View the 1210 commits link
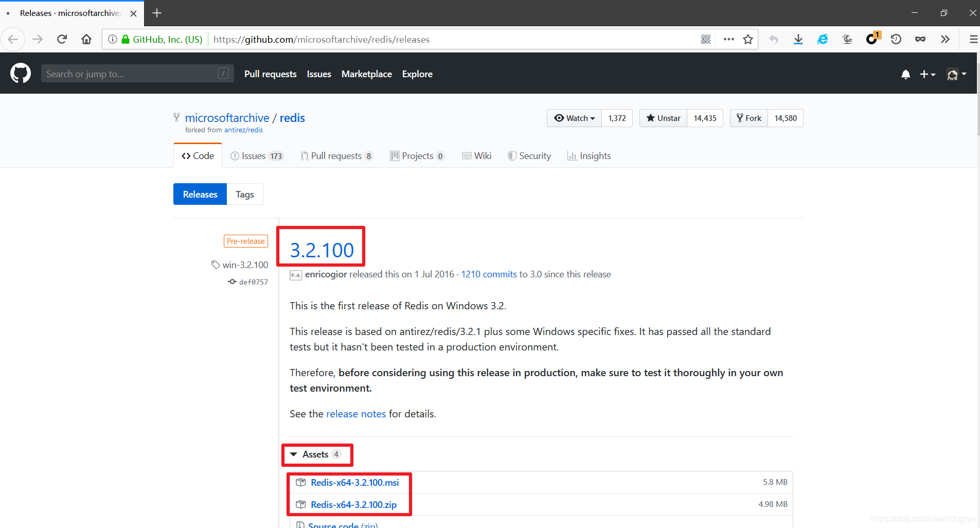This screenshot has height=528, width=980. (489, 274)
